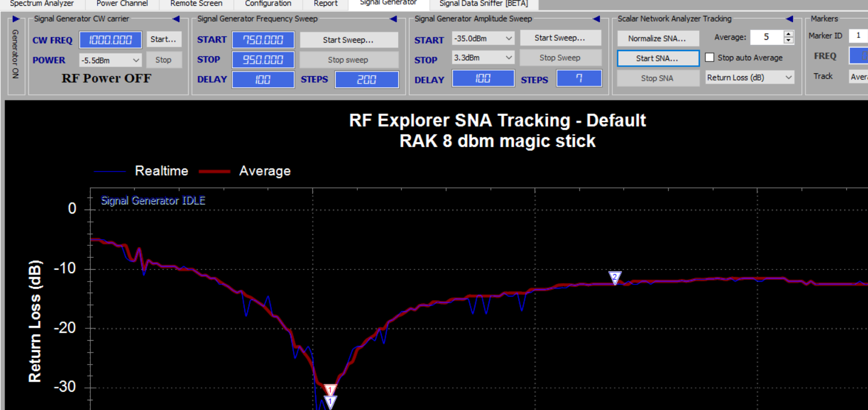This screenshot has width=868, height=410.
Task: Click the marker FREQ field
Action: tap(858, 56)
